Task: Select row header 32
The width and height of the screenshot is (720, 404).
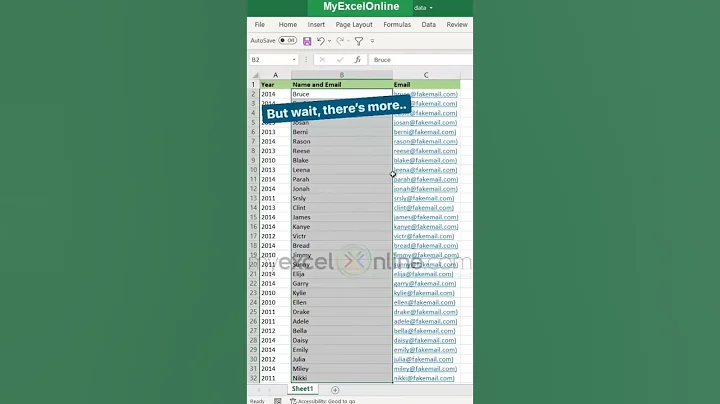Action: point(253,378)
